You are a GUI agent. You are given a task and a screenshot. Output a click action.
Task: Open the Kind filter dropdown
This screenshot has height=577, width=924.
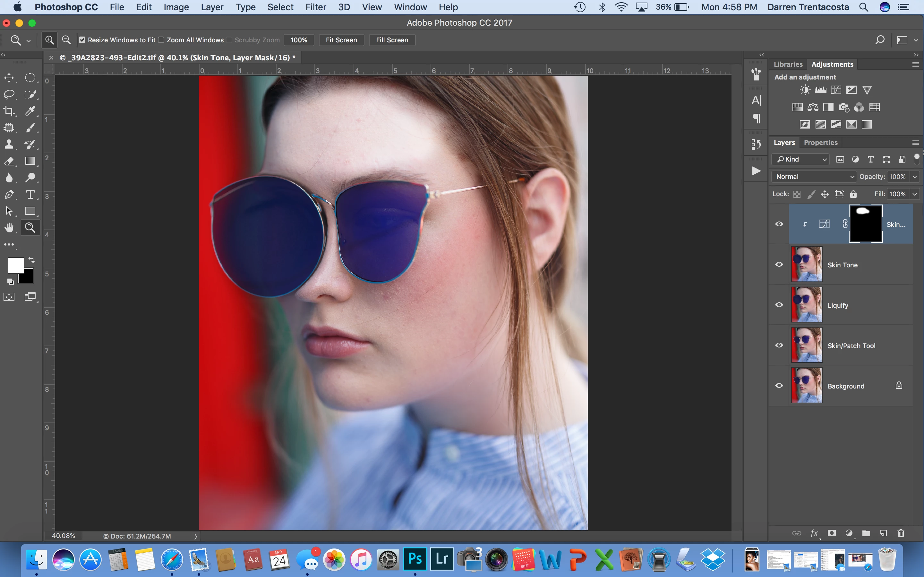801,159
